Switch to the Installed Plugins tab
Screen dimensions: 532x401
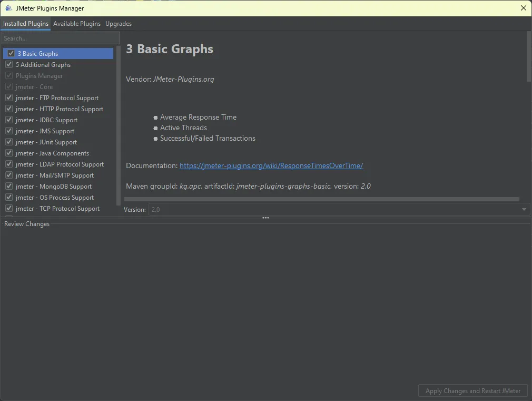[25, 24]
